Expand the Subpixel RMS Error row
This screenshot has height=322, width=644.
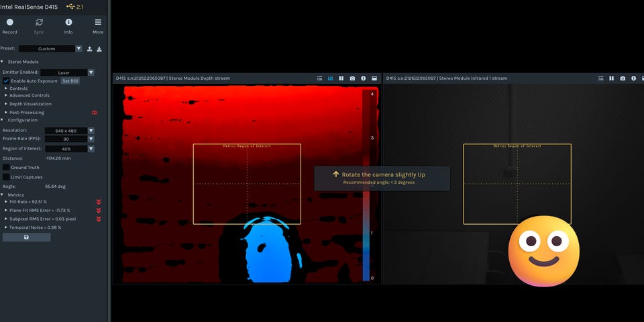6,219
